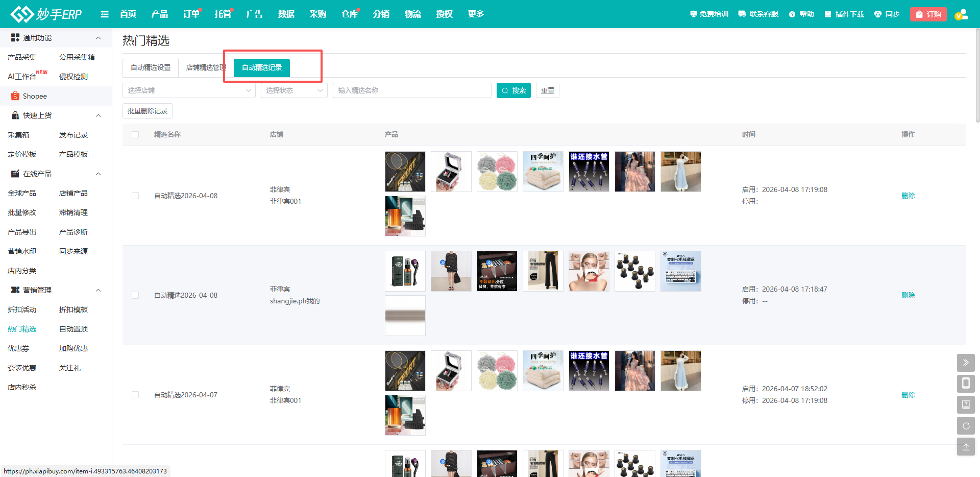Open 热门精选 in the sidebar

(x=22, y=329)
